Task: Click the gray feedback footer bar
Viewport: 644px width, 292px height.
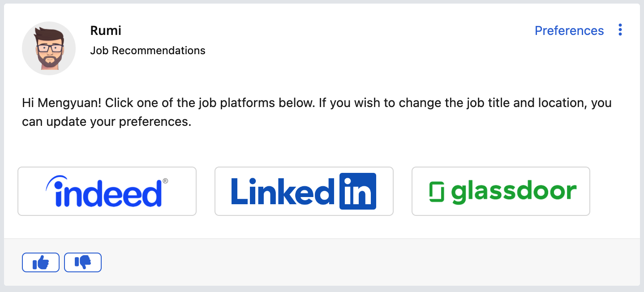Action: click(x=322, y=262)
